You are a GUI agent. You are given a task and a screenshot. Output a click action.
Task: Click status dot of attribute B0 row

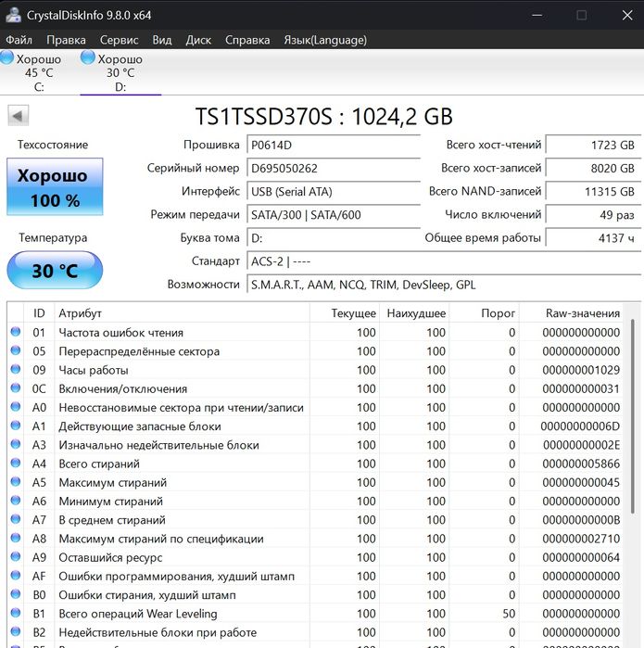pos(16,594)
